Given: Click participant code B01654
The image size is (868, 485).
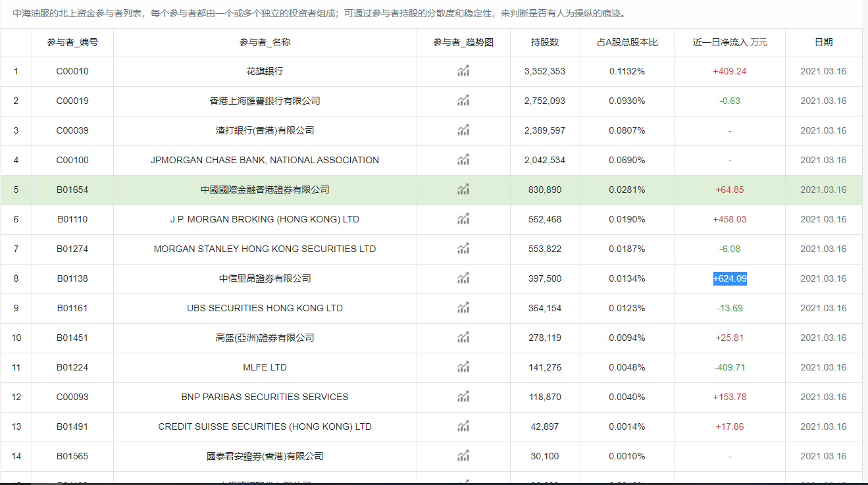Looking at the screenshot, I should tap(72, 190).
